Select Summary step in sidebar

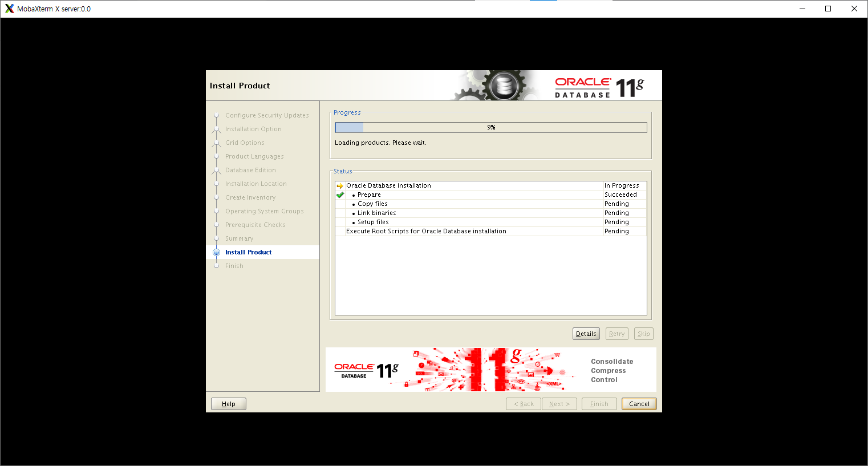pyautogui.click(x=240, y=238)
